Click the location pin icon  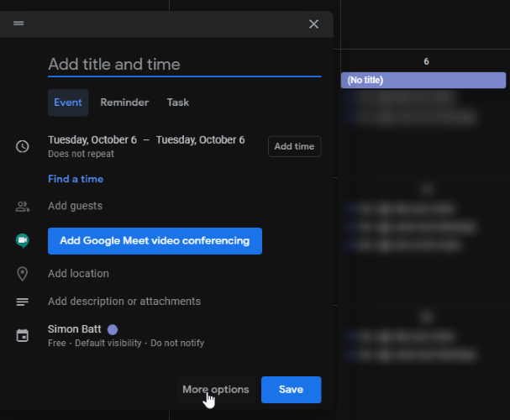click(x=23, y=274)
